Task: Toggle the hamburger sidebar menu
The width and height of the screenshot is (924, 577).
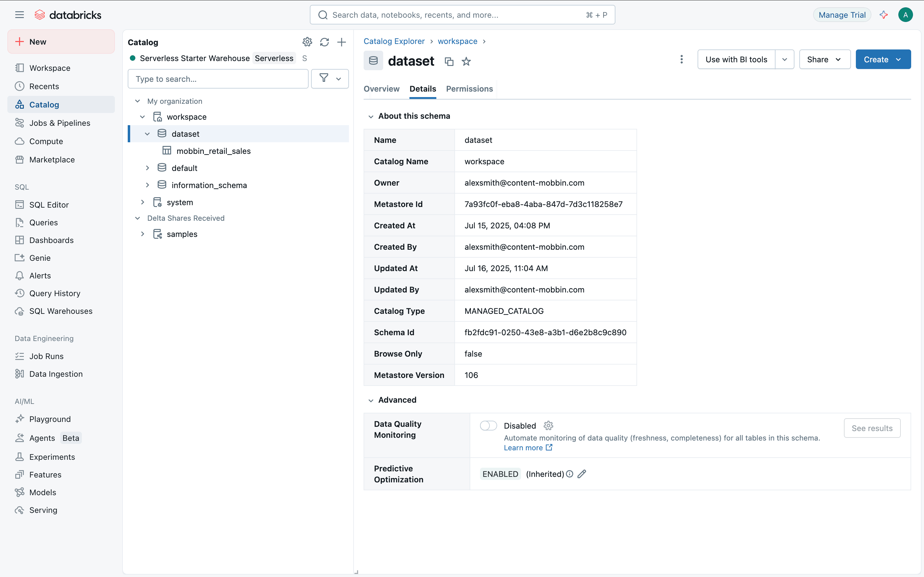Action: [20, 15]
